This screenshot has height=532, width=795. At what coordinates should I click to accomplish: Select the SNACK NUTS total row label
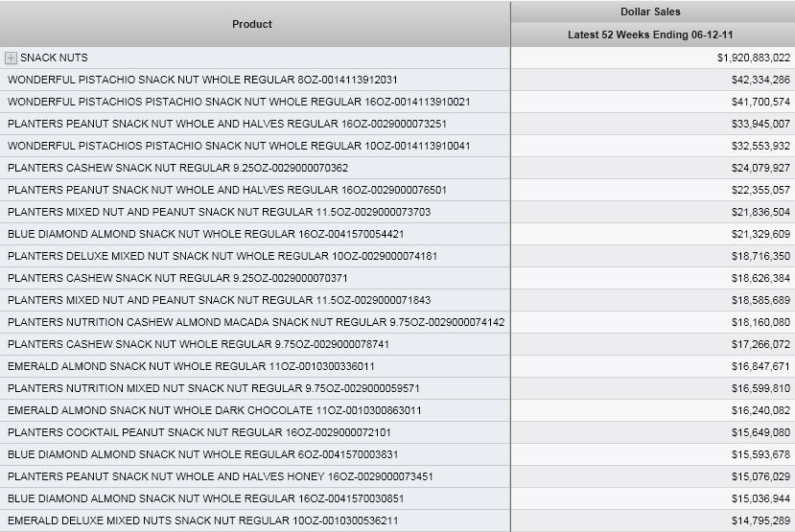(54, 58)
